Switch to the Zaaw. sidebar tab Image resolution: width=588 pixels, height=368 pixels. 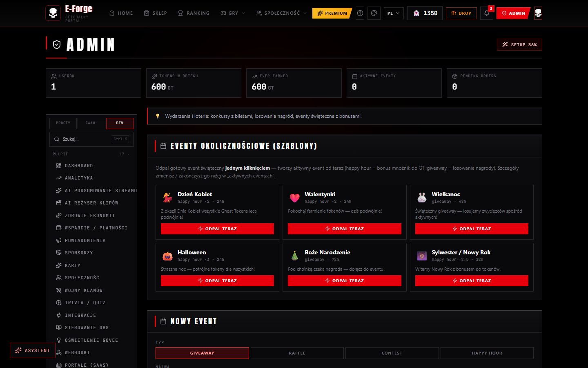pyautogui.click(x=91, y=123)
